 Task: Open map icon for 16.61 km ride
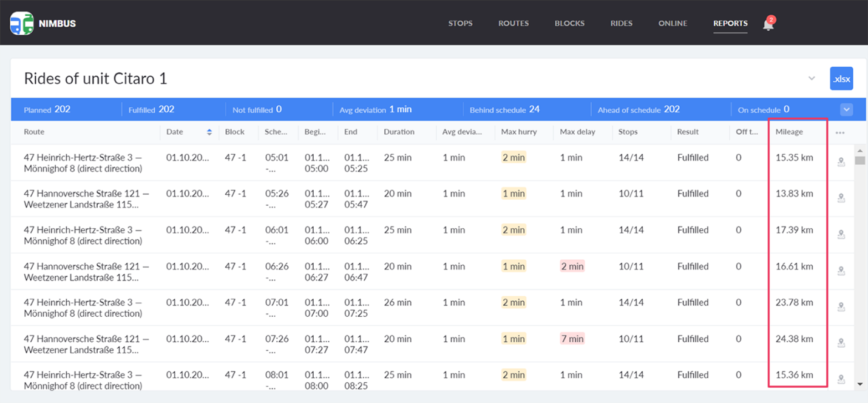841,271
